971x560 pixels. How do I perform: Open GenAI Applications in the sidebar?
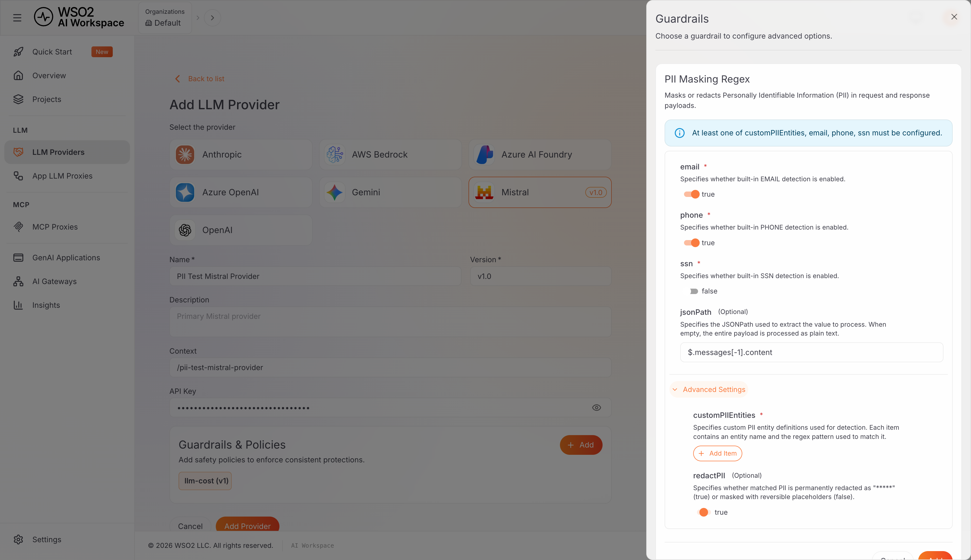tap(67, 258)
